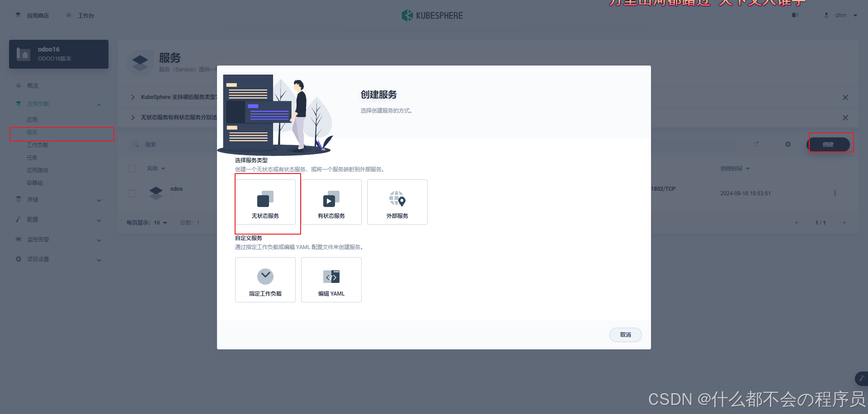Open the Services (服务) sidebar item
This screenshot has height=414, width=868.
[32, 132]
